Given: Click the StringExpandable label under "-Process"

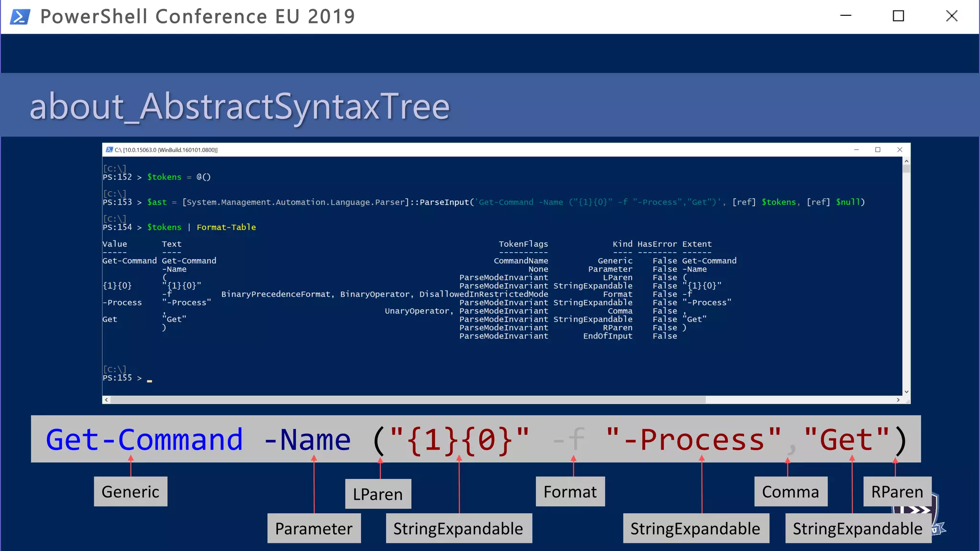Looking at the screenshot, I should point(696,529).
